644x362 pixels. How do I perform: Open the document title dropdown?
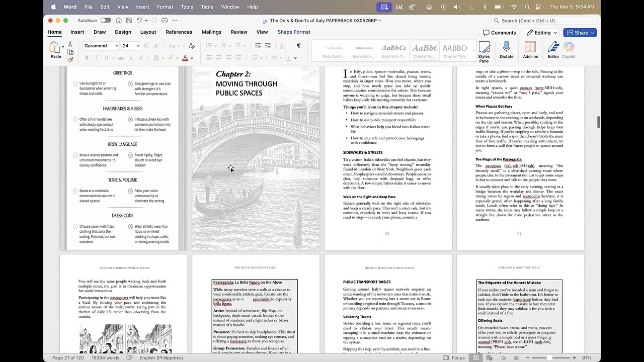[379, 21]
